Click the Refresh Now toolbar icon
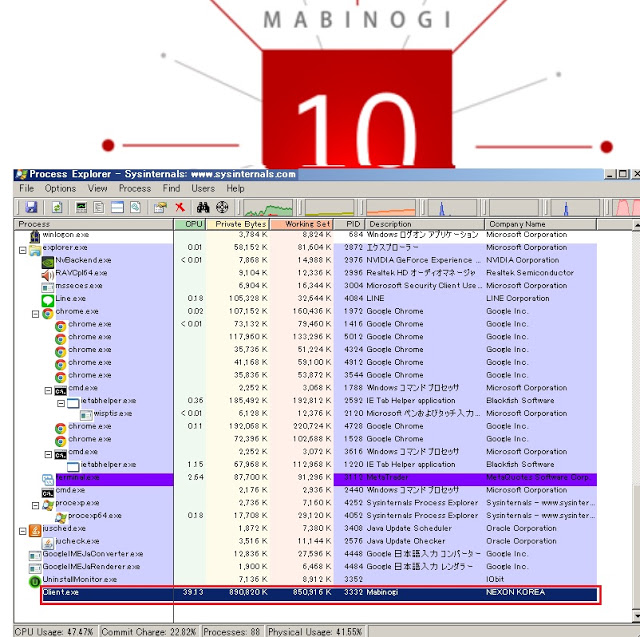The height and width of the screenshot is (637, 640). [x=57, y=207]
